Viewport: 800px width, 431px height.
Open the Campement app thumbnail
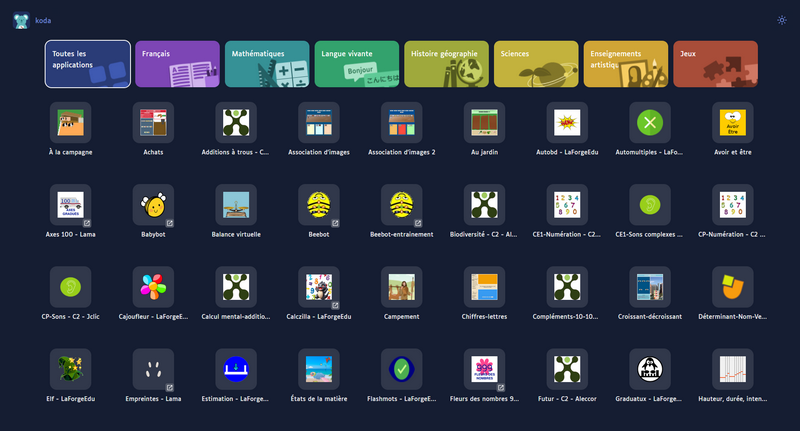pos(402,287)
